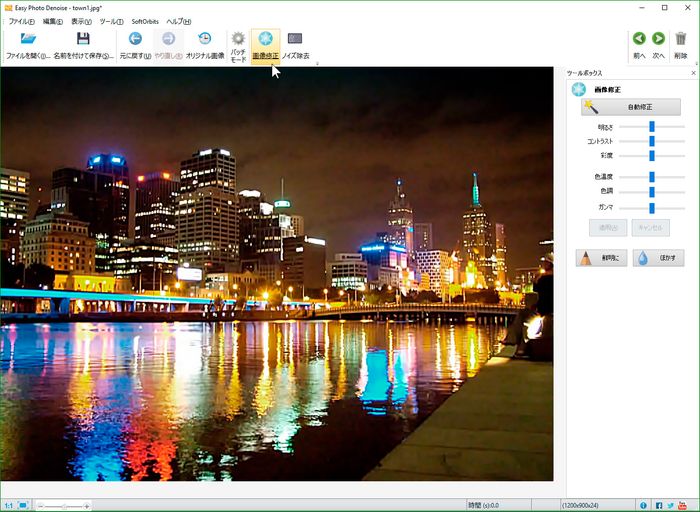This screenshot has height=512, width=700.
Task: Click the 適用 apply button
Action: click(x=608, y=228)
